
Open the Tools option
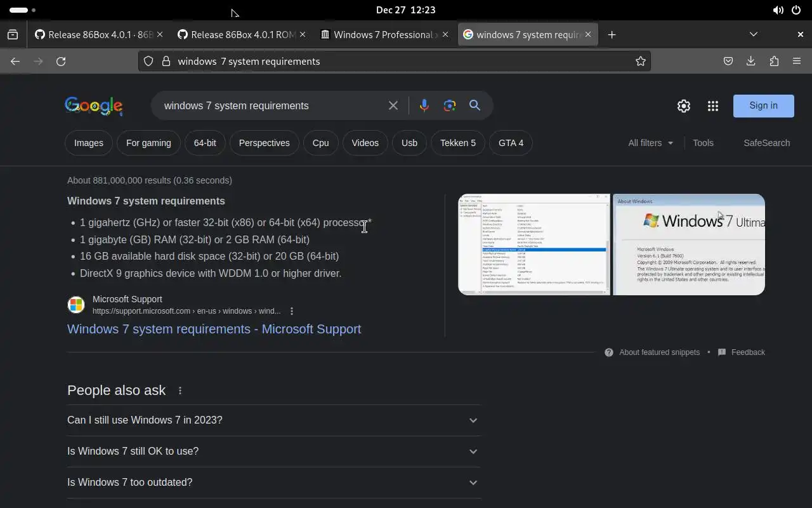[703, 143]
